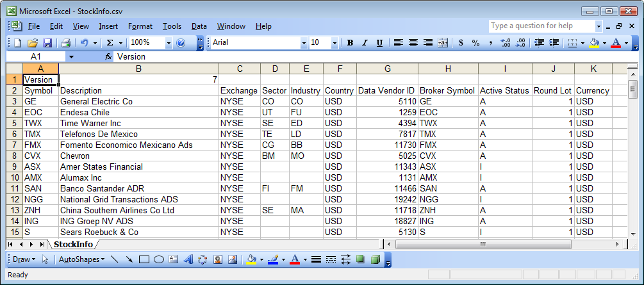
Task: Expand the Undo history dropdown arrow
Action: point(95,43)
